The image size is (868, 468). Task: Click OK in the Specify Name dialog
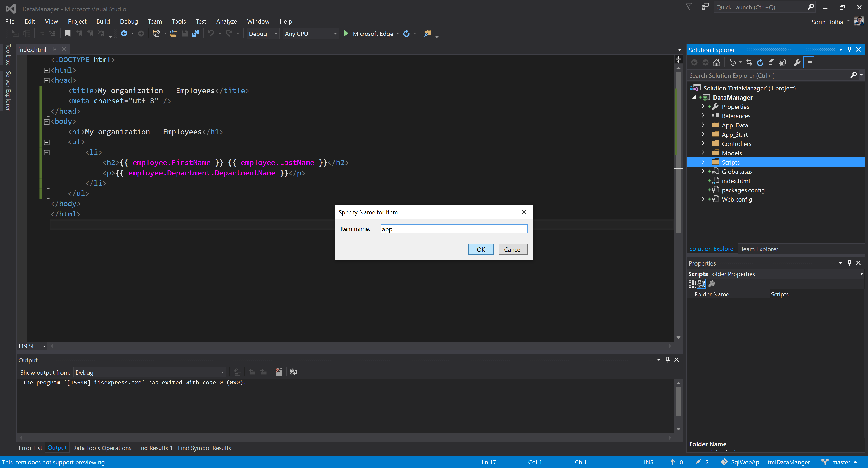(481, 249)
